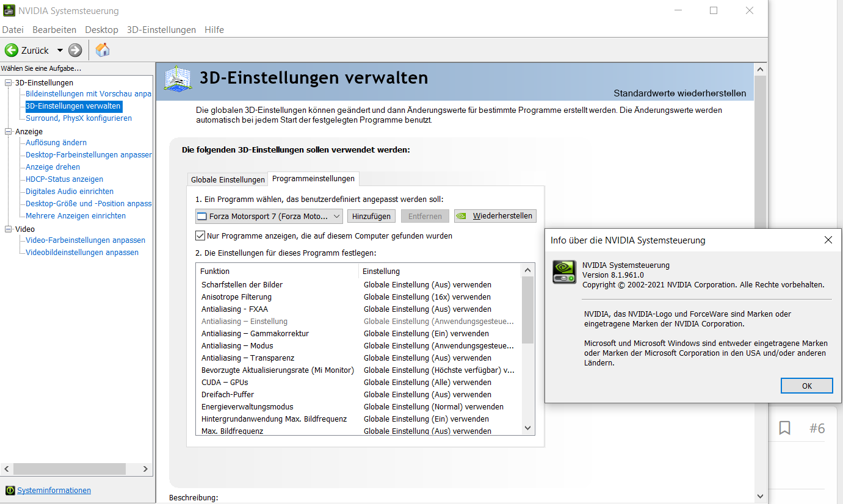The height and width of the screenshot is (504, 843).
Task: Open the 3D-Einstellungen menu
Action: (x=162, y=29)
